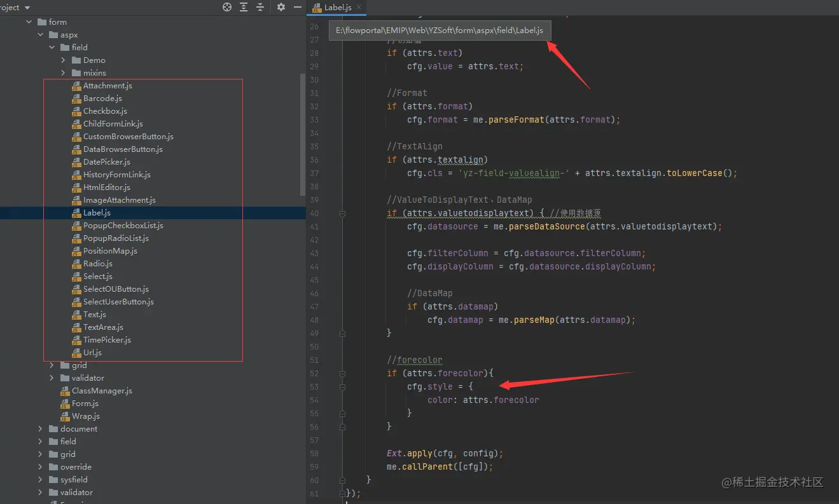Hide the Project panel with the minus icon
839x504 pixels.
coord(298,7)
